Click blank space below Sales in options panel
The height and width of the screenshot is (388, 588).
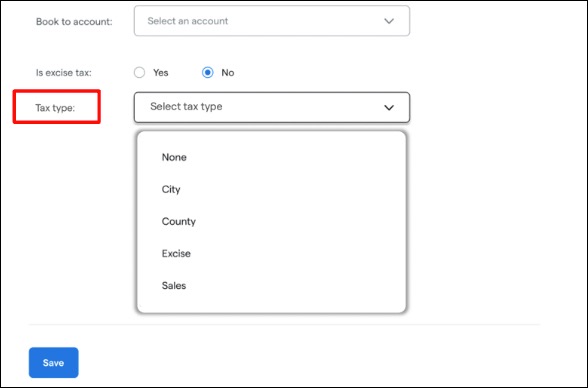pyautogui.click(x=272, y=303)
